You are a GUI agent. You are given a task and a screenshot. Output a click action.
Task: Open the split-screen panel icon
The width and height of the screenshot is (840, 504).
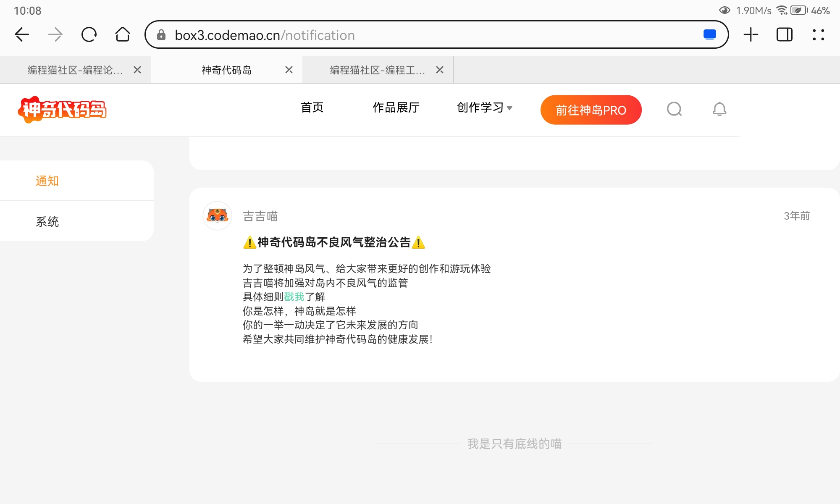(x=785, y=34)
